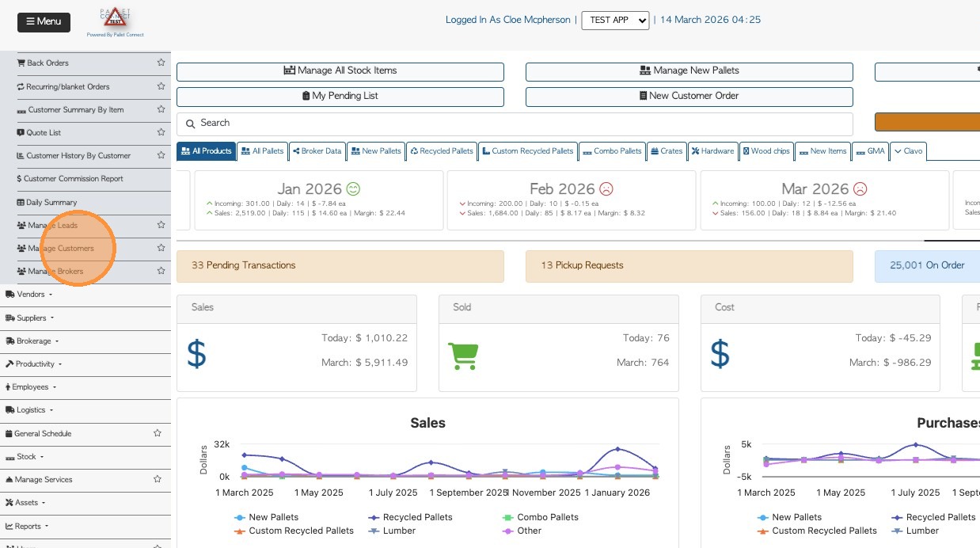The height and width of the screenshot is (548, 980).
Task: Expand the Vendors menu section
Action: pos(29,295)
